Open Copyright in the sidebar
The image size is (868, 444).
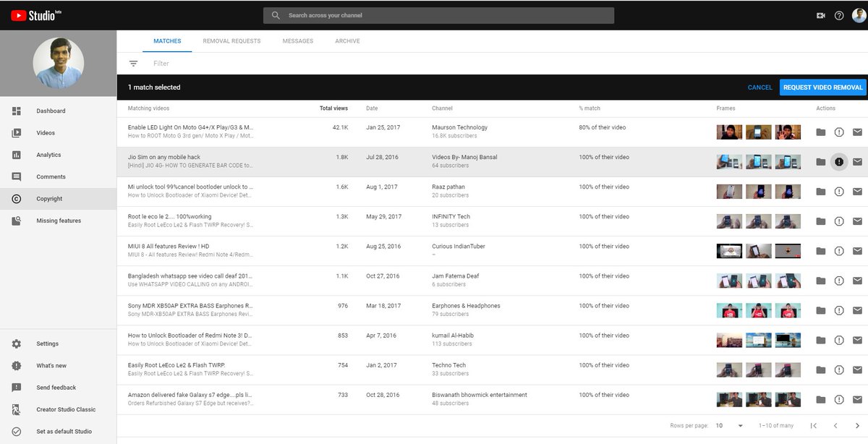58,199
